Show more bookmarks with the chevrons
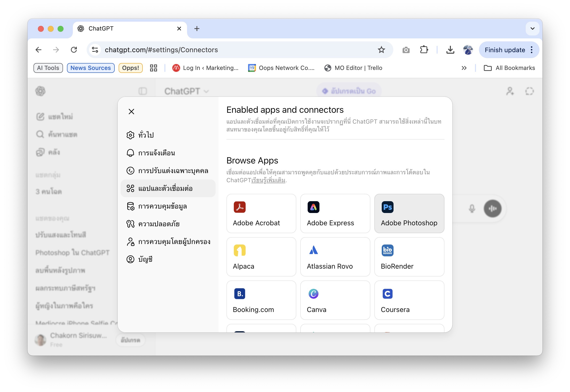Screen dimensions: 570x392 pyautogui.click(x=464, y=68)
